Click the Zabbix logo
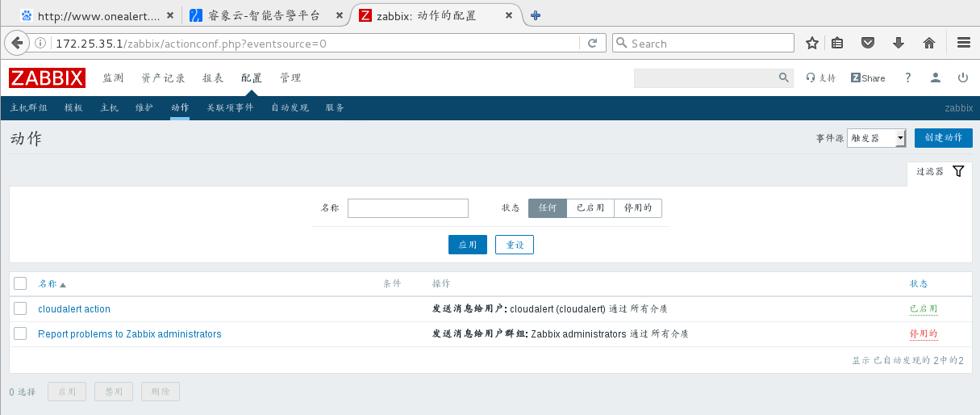 coord(48,78)
